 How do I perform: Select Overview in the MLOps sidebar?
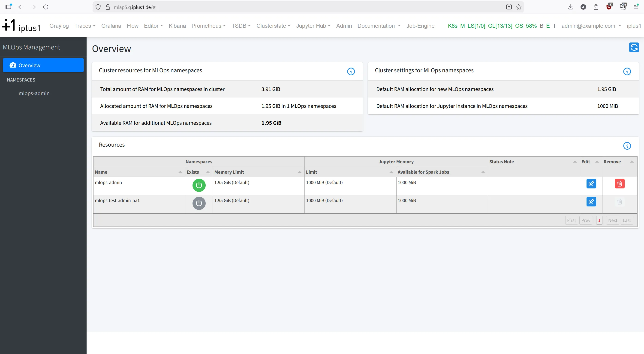pos(30,65)
